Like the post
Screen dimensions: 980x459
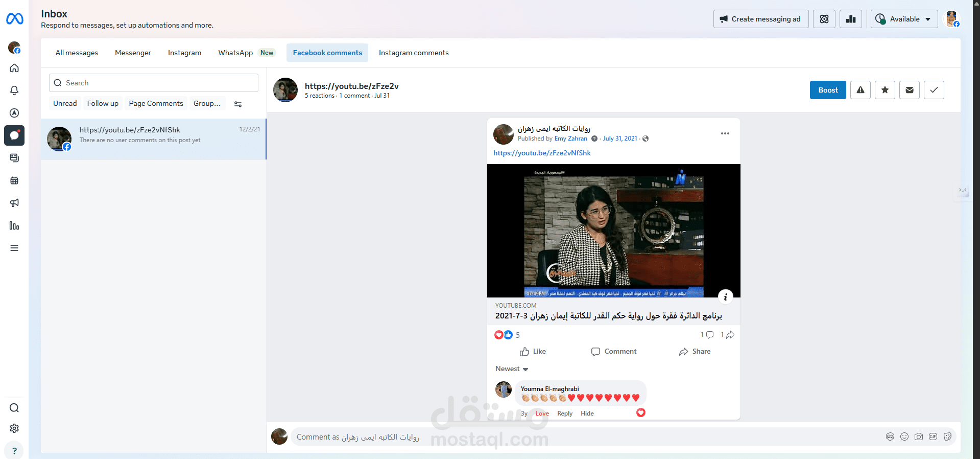533,352
